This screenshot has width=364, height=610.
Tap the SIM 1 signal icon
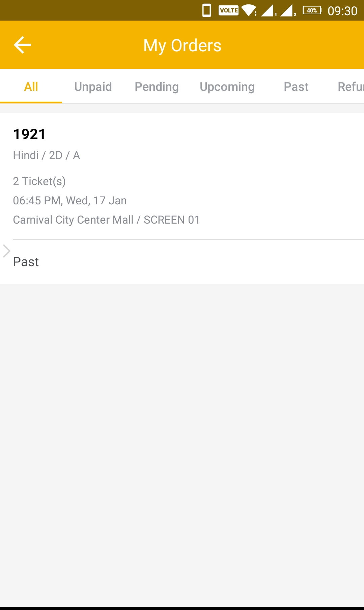269,10
